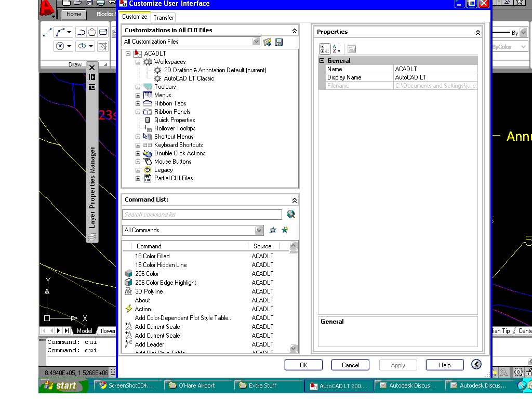
Task: Click the property pages icon in Properties
Action: (x=352, y=48)
